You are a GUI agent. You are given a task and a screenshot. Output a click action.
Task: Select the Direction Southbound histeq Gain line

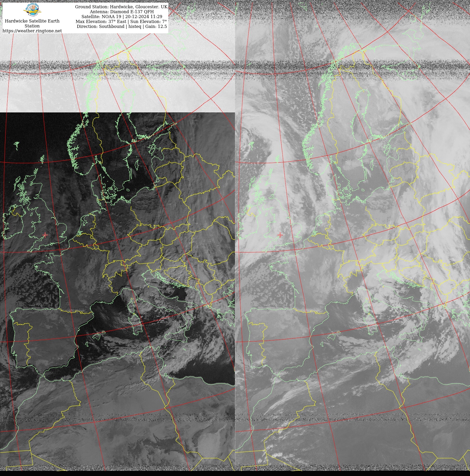[122, 26]
